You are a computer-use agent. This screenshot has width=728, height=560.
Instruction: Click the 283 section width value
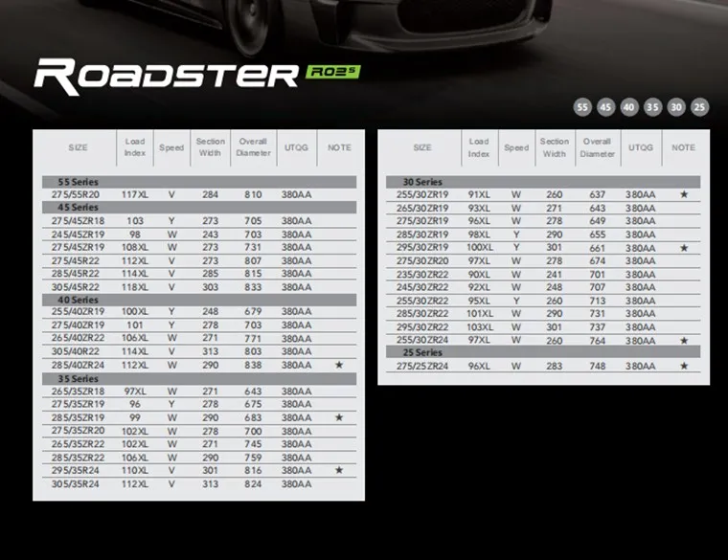pyautogui.click(x=555, y=366)
